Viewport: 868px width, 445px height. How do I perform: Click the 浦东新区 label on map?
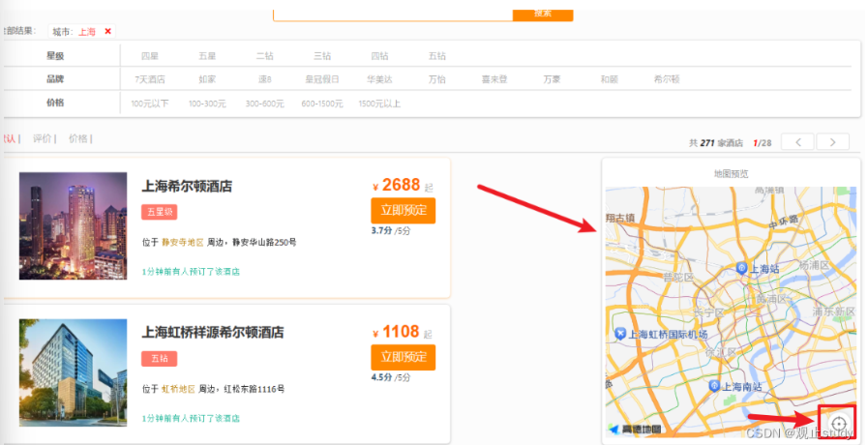pos(833,311)
